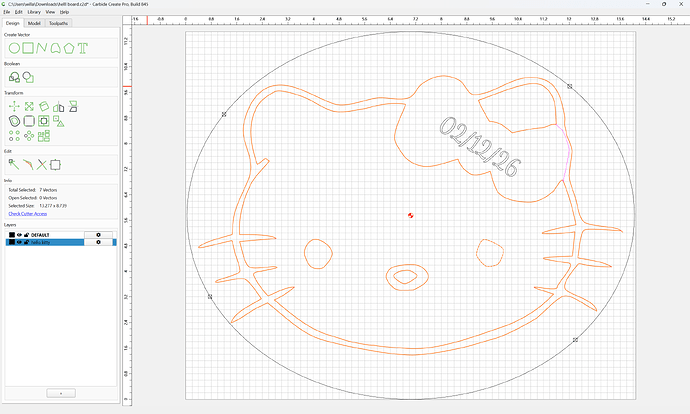690x414 pixels.
Task: Open the Offset Vector tool
Action: 14,121
